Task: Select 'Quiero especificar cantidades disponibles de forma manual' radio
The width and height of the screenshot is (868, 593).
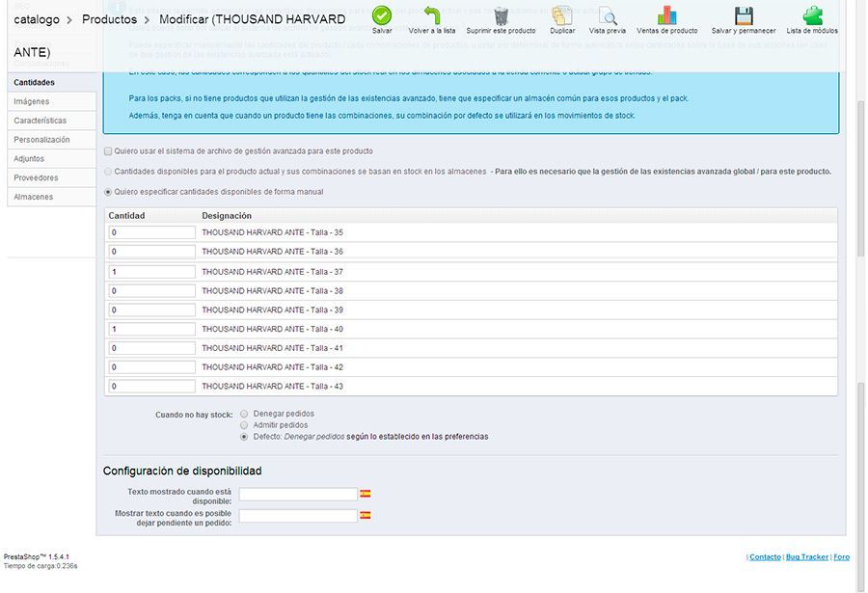Action: click(x=108, y=192)
